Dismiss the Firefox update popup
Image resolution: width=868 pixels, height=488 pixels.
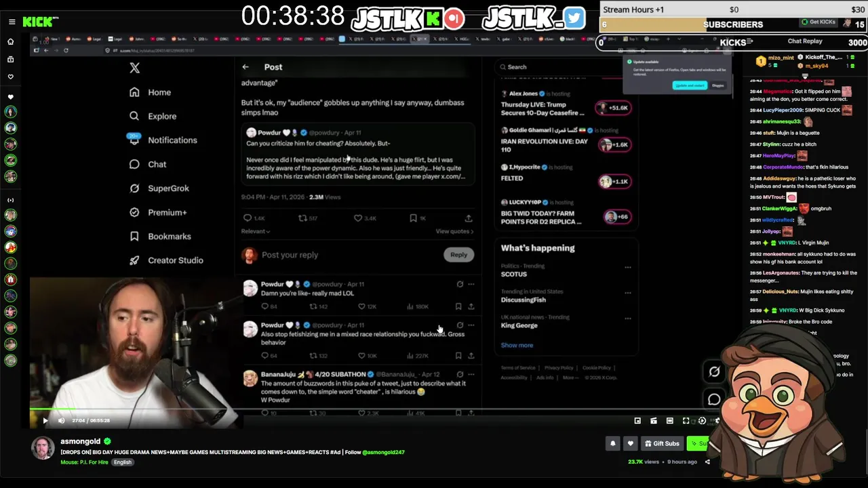pos(718,85)
